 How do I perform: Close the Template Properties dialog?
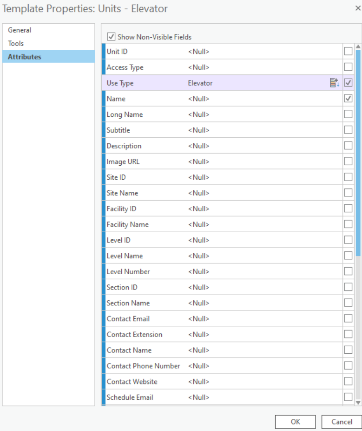358,8
